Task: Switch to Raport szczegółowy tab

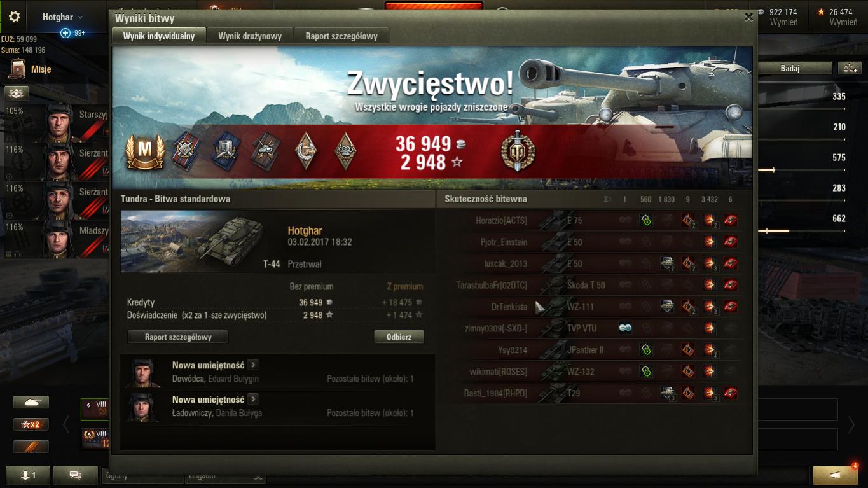Action: 341,36
